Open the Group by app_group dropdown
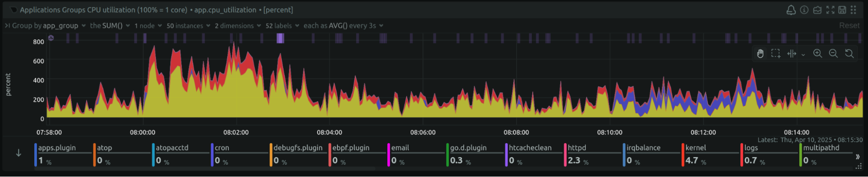 coord(49,26)
